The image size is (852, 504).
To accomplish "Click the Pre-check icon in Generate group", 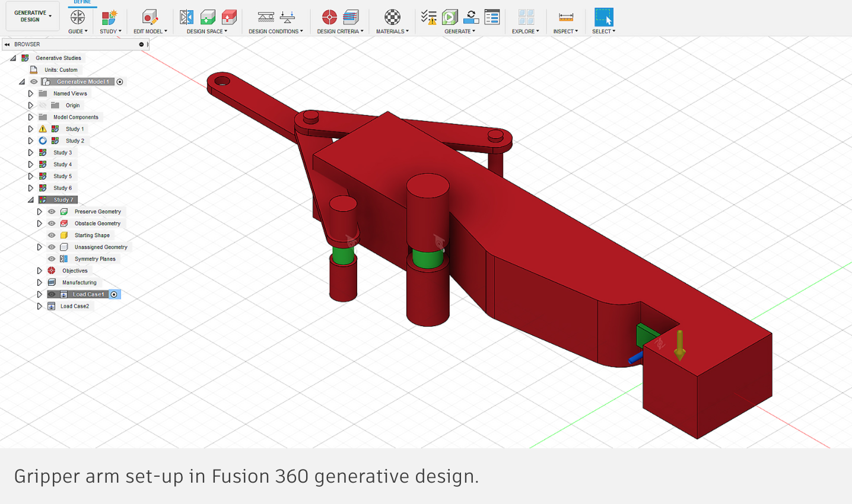I will [428, 17].
